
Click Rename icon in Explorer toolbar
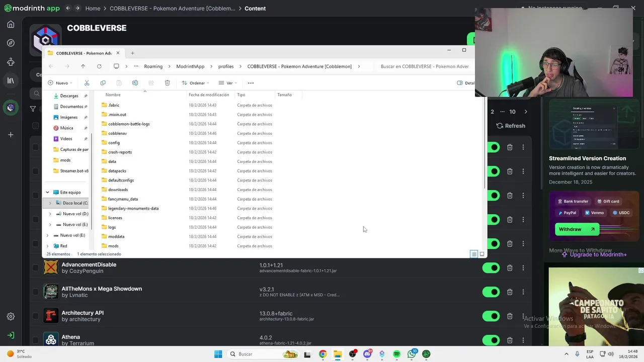(x=135, y=83)
